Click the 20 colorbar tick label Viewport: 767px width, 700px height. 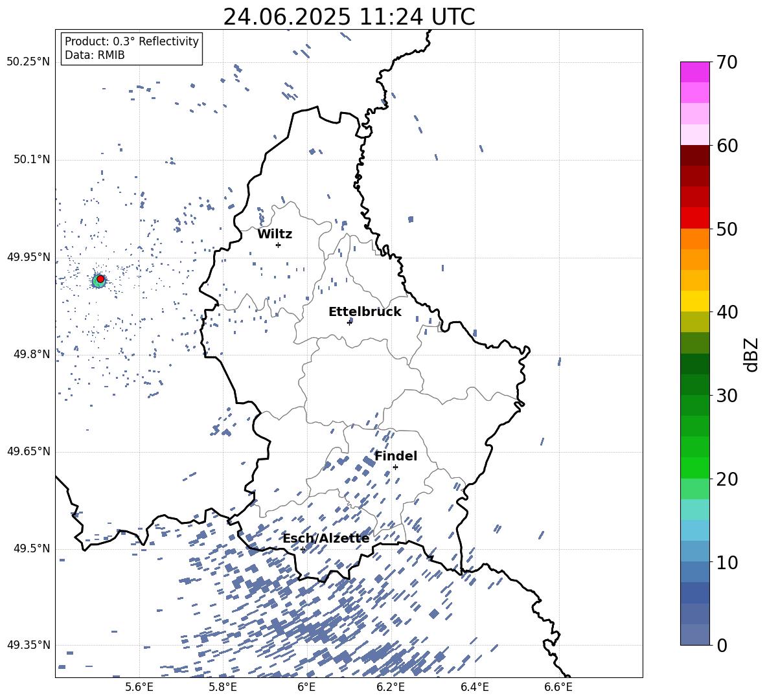(727, 479)
